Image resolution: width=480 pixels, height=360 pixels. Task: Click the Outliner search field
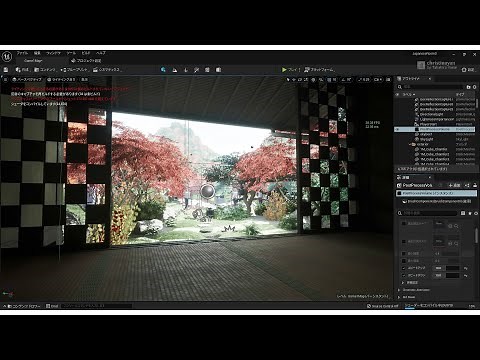[x=431, y=87]
